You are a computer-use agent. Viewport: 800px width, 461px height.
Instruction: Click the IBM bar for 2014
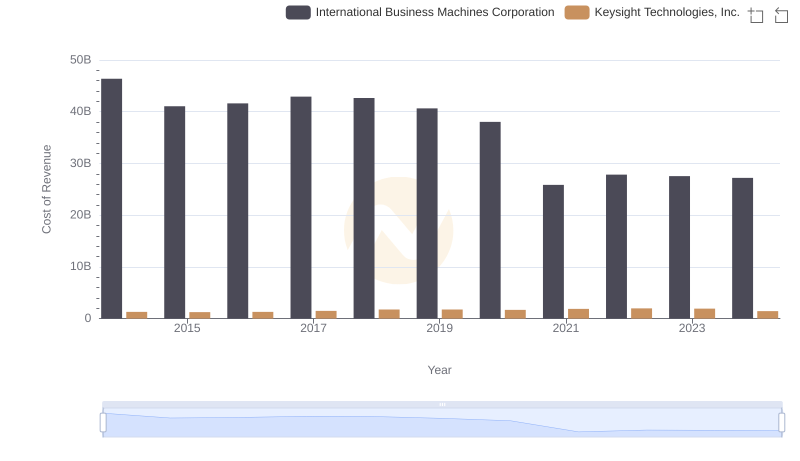pyautogui.click(x=112, y=198)
